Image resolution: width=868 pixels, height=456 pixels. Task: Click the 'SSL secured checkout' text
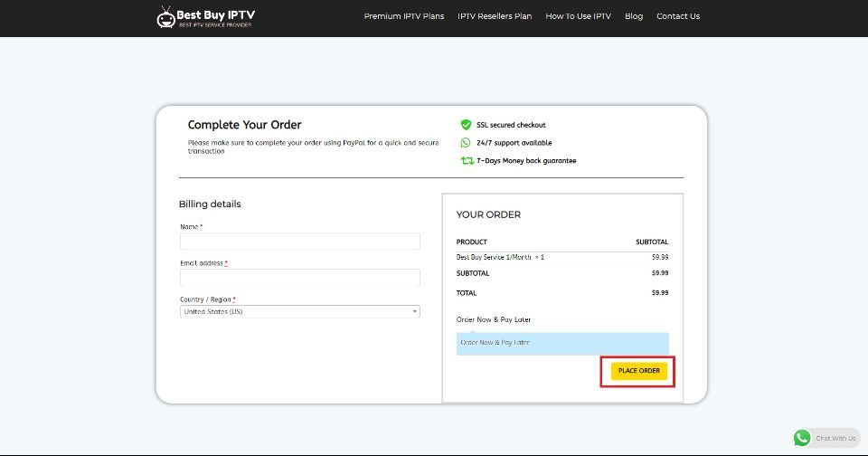(x=511, y=125)
